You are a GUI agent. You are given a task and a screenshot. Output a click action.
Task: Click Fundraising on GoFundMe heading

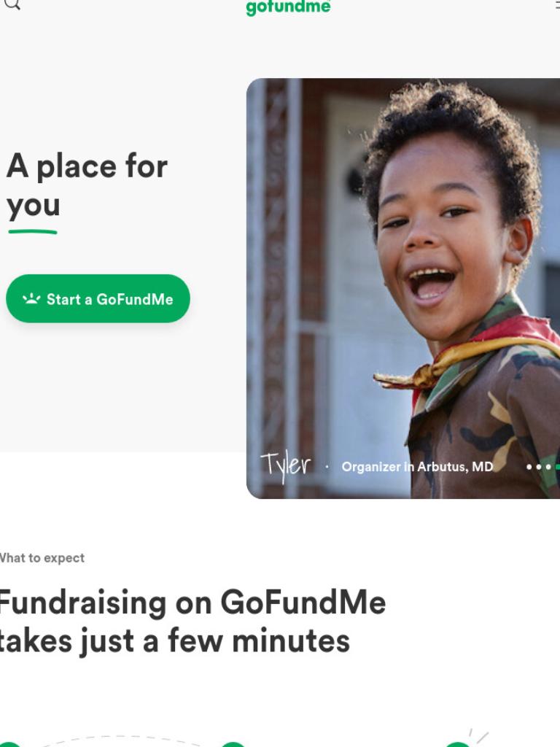click(192, 622)
